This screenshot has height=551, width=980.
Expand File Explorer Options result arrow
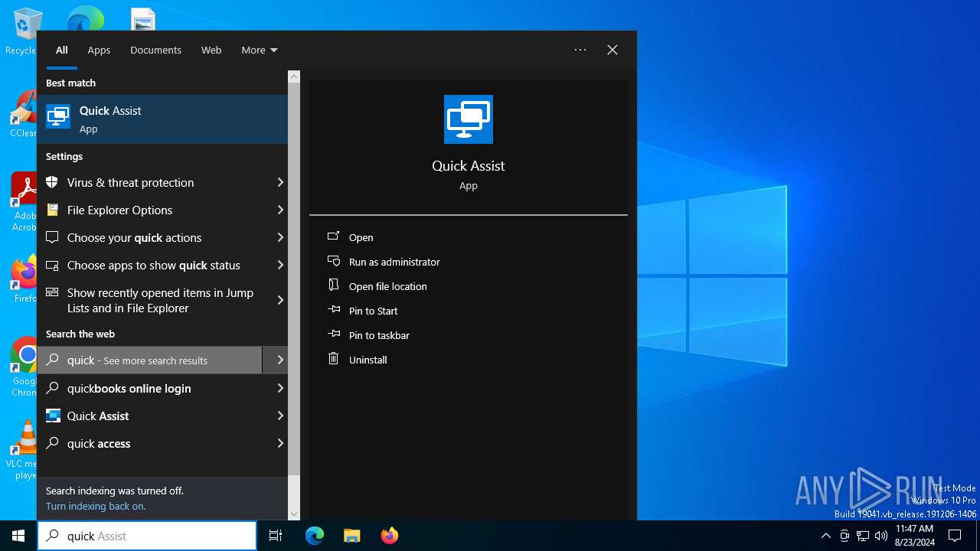tap(280, 210)
